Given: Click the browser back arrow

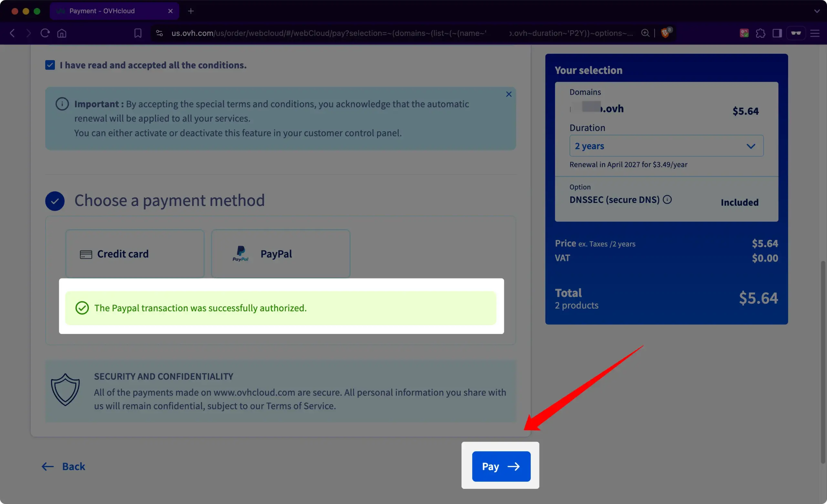Looking at the screenshot, I should (x=12, y=33).
